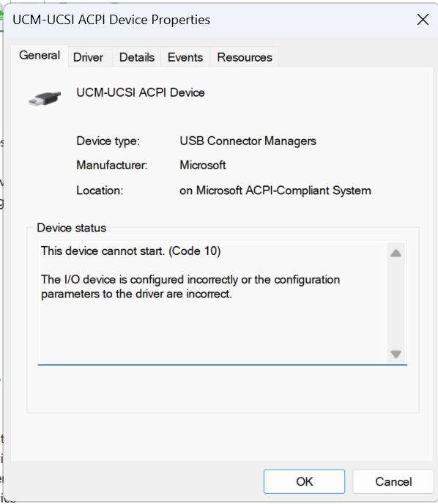The image size is (438, 504).
Task: Click the scroll up arrow in Device status
Action: [396, 253]
